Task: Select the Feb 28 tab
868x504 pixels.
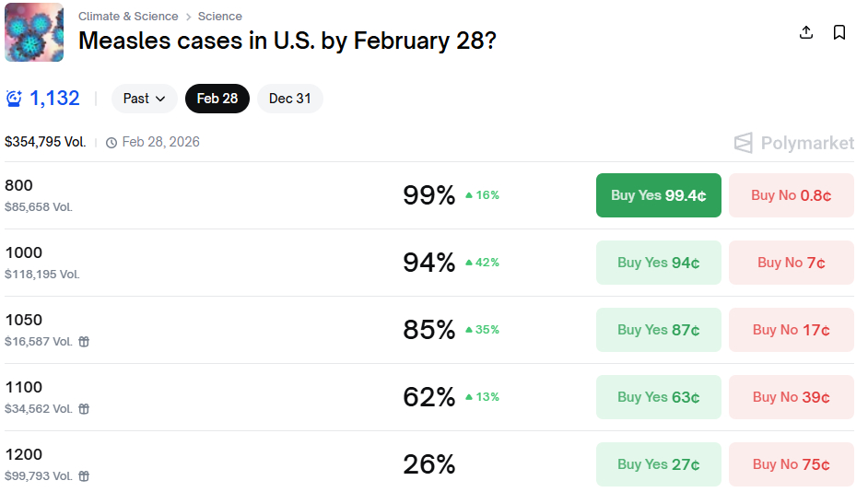Action: point(217,99)
